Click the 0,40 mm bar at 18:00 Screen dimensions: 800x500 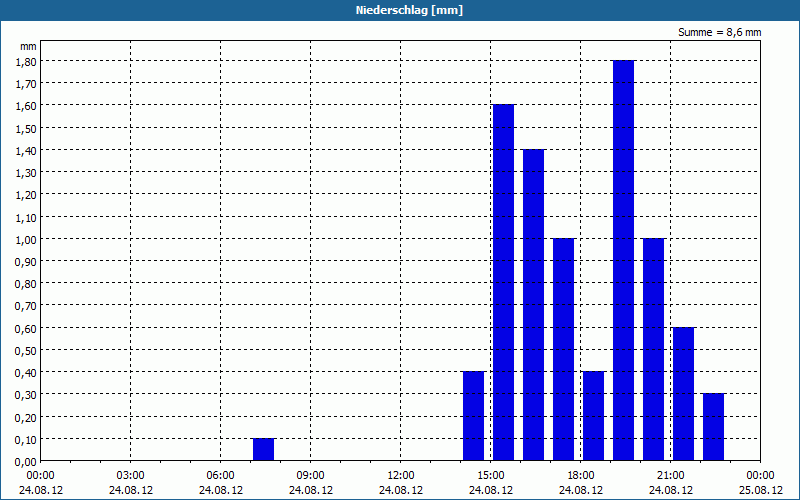coord(593,416)
